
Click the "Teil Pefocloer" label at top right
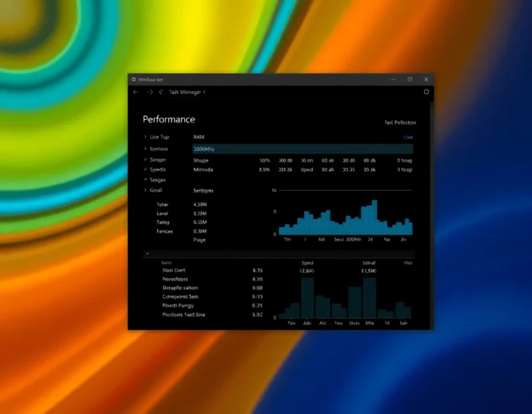(x=401, y=122)
